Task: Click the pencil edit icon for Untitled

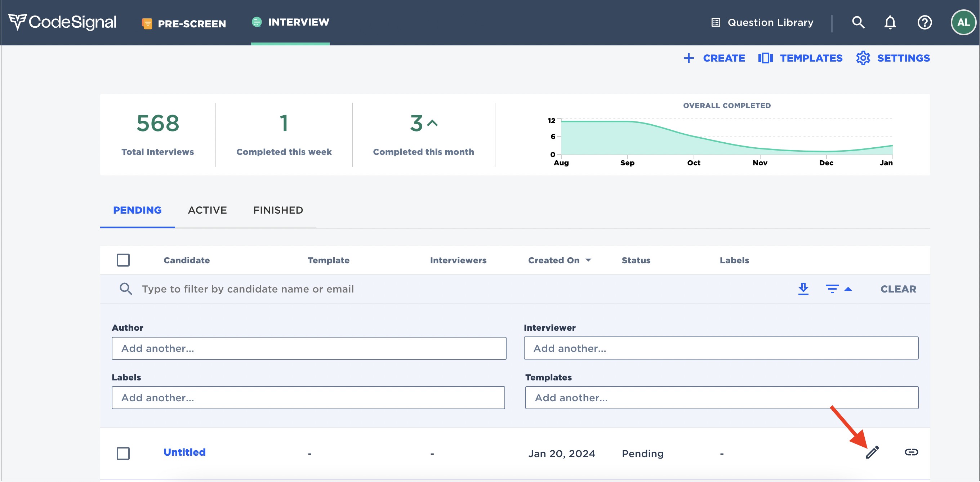Action: coord(872,452)
